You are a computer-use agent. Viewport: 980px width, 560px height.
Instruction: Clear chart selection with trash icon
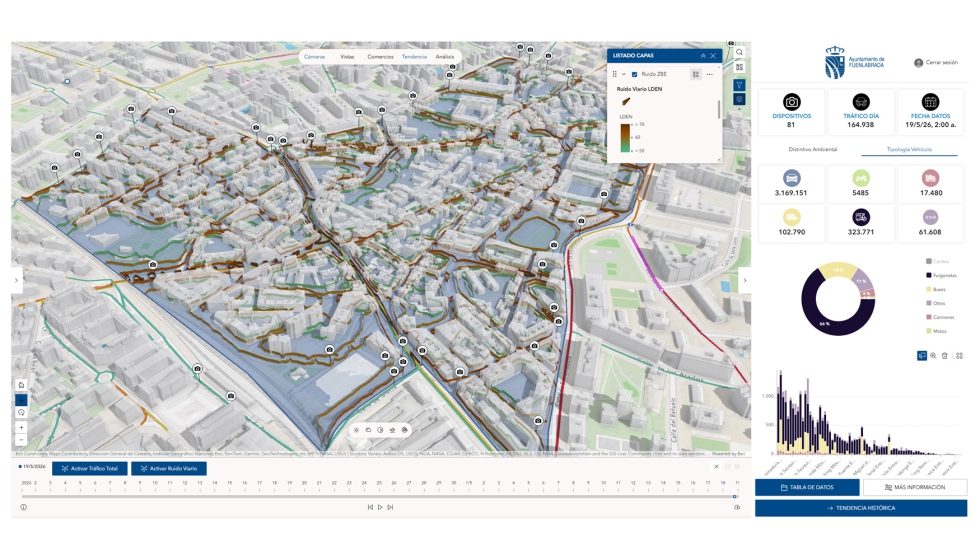[x=945, y=356]
